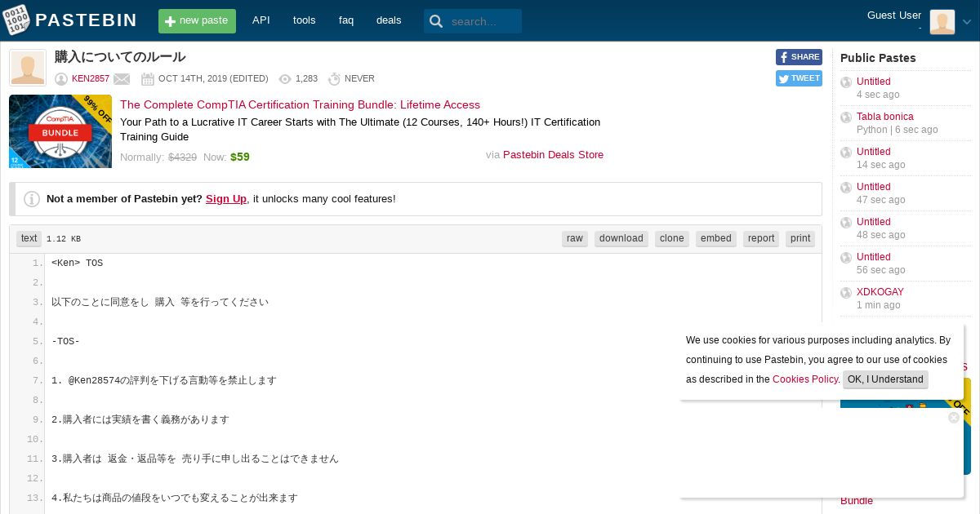Click globe icon beside Untitled 4 sec ago
This screenshot has height=514, width=980.
tap(846, 82)
